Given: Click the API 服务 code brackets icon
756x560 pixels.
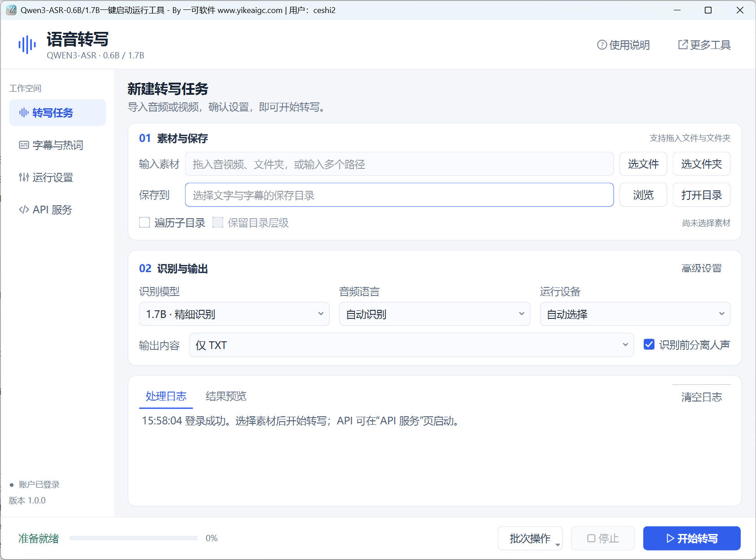Looking at the screenshot, I should coord(24,209).
